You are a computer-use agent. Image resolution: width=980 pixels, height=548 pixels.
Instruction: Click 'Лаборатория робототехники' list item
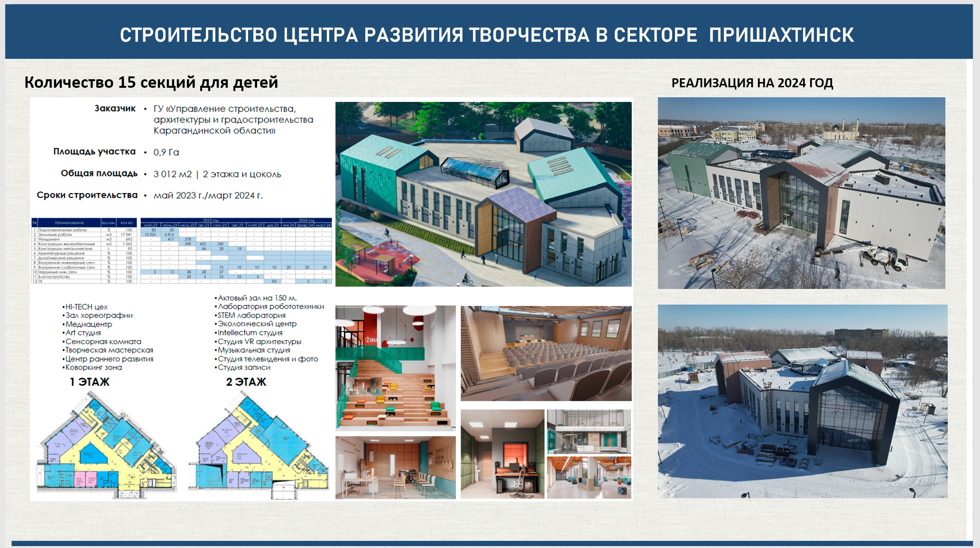270,307
